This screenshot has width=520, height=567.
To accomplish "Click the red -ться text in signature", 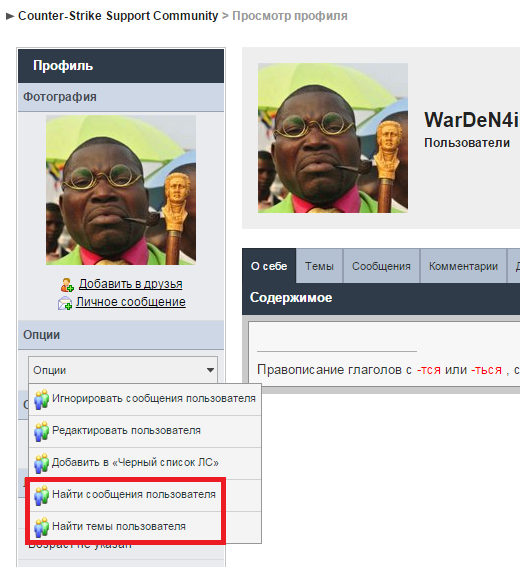I will [486, 370].
